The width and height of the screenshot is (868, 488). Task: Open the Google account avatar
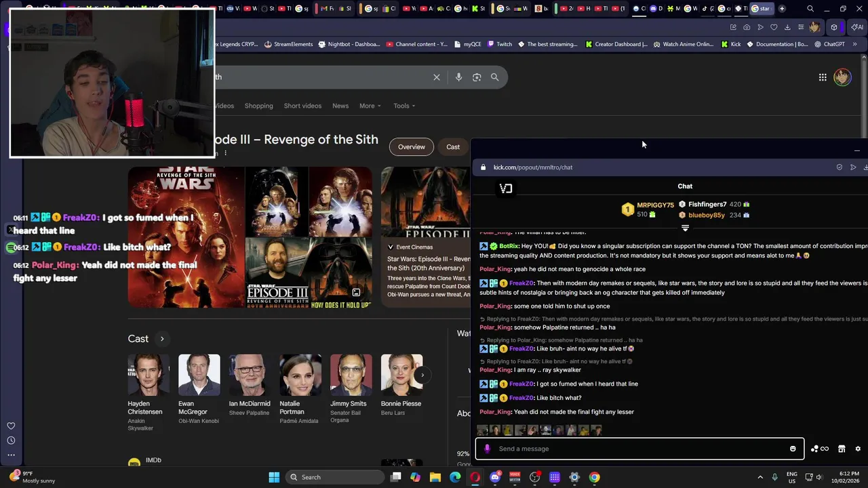coord(842,77)
